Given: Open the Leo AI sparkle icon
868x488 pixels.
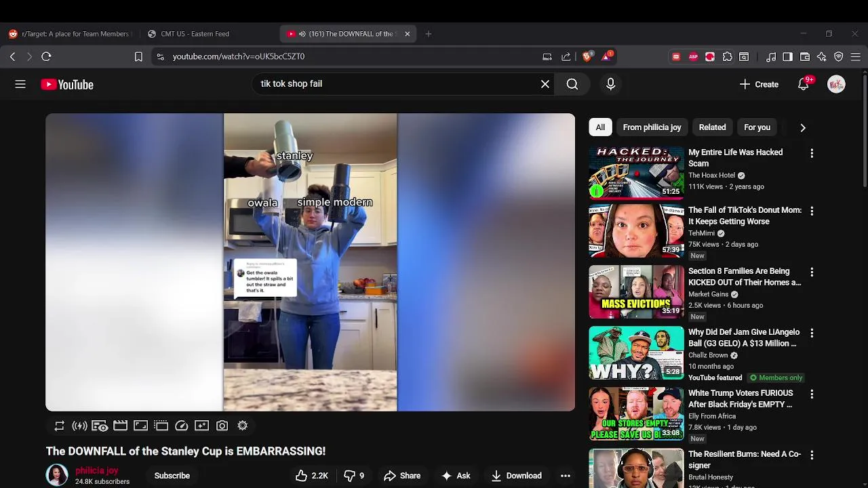Looking at the screenshot, I should pyautogui.click(x=822, y=57).
